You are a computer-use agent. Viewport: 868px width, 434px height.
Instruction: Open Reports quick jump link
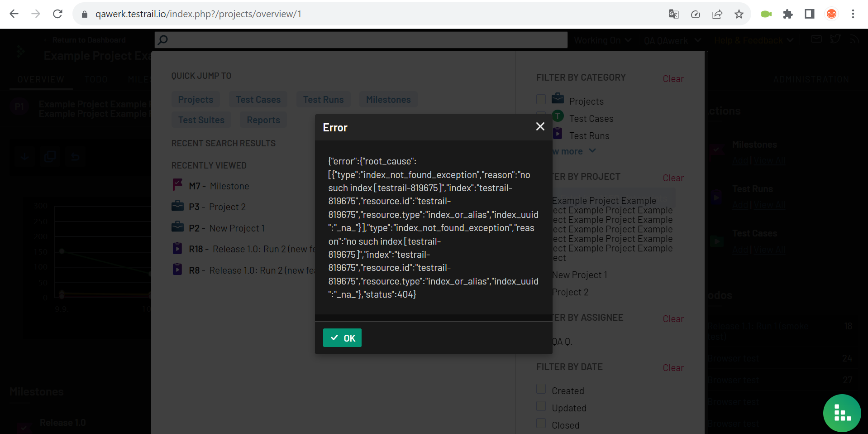point(263,120)
